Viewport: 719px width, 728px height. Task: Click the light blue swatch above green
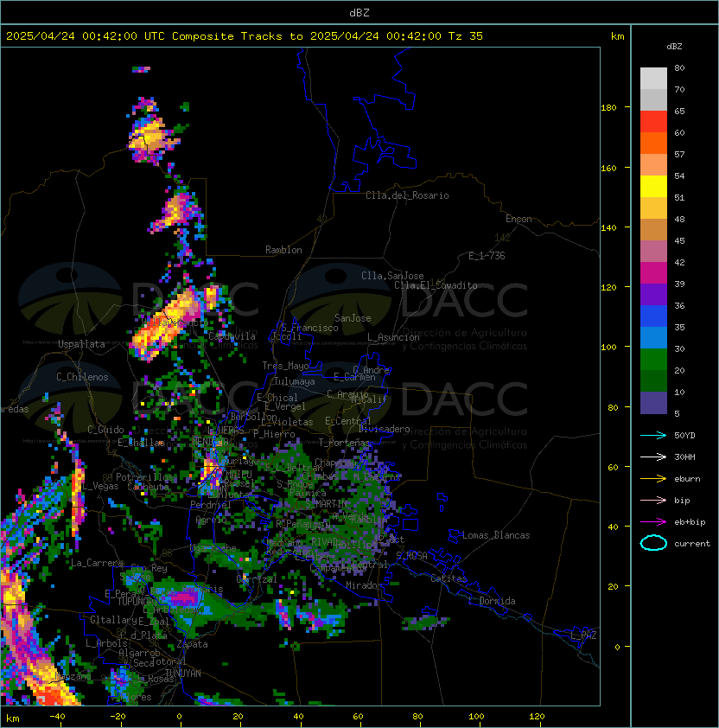point(653,337)
